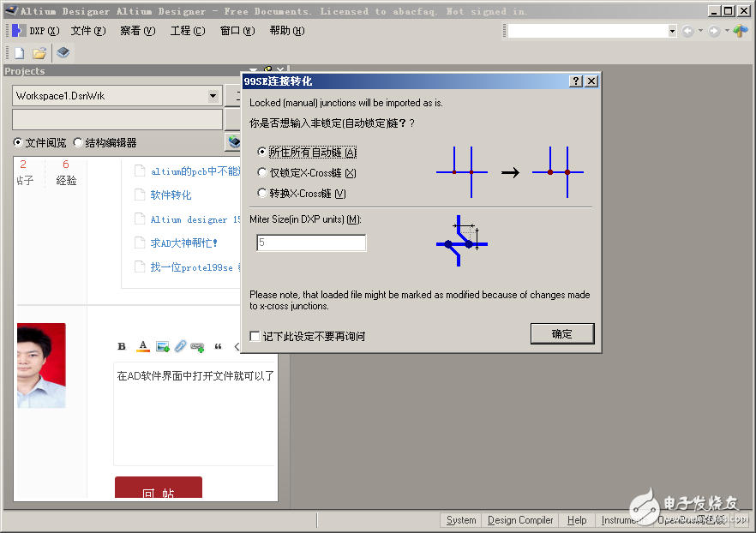Click the main window maximize button
Image resolution: width=756 pixels, height=533 pixels.
tap(729, 10)
